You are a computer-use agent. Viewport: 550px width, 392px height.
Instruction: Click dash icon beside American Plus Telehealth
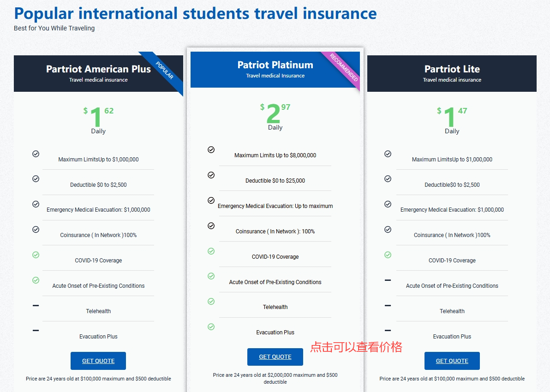36,305
